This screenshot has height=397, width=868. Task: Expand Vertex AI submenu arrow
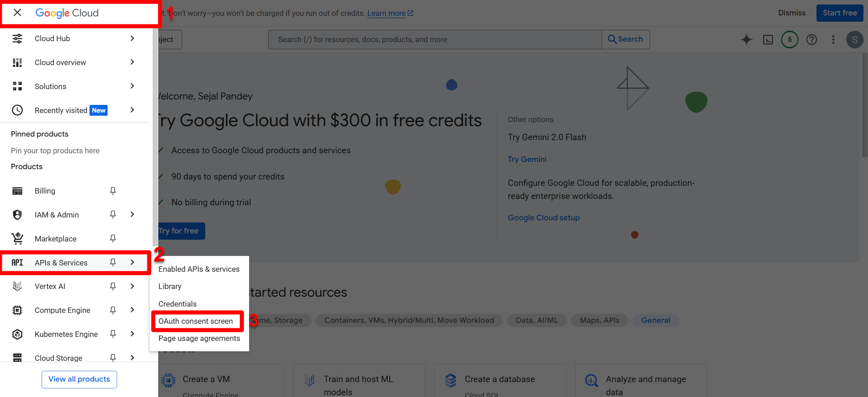click(132, 286)
